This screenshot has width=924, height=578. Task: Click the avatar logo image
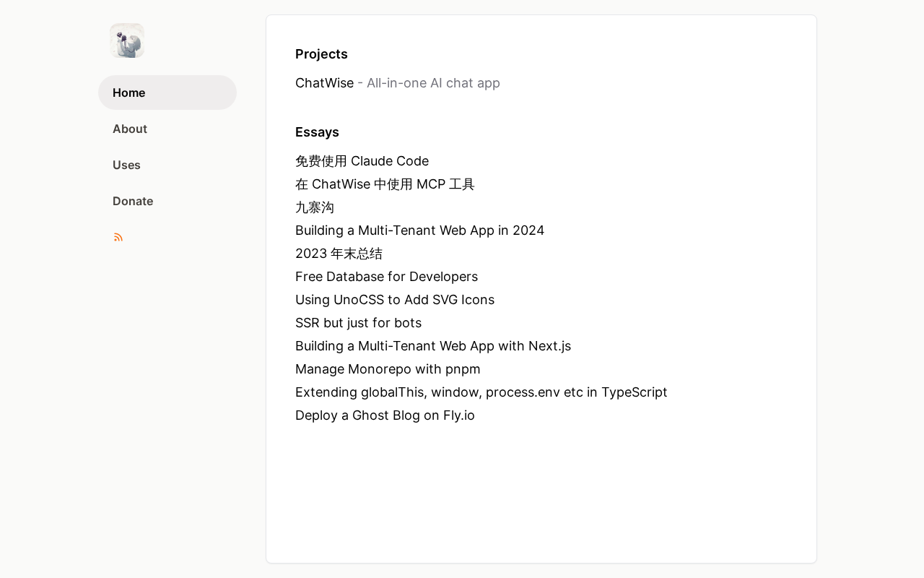[127, 40]
